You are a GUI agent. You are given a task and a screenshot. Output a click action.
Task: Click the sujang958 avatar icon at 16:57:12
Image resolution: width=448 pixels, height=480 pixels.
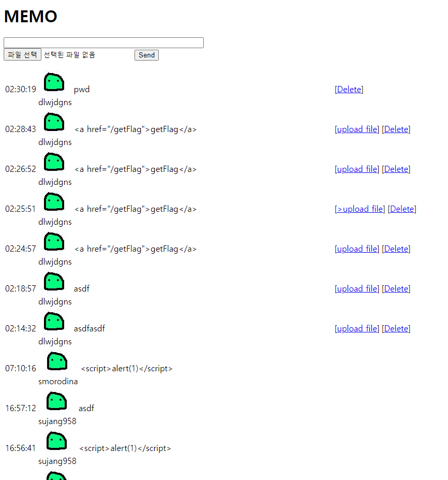56,401
